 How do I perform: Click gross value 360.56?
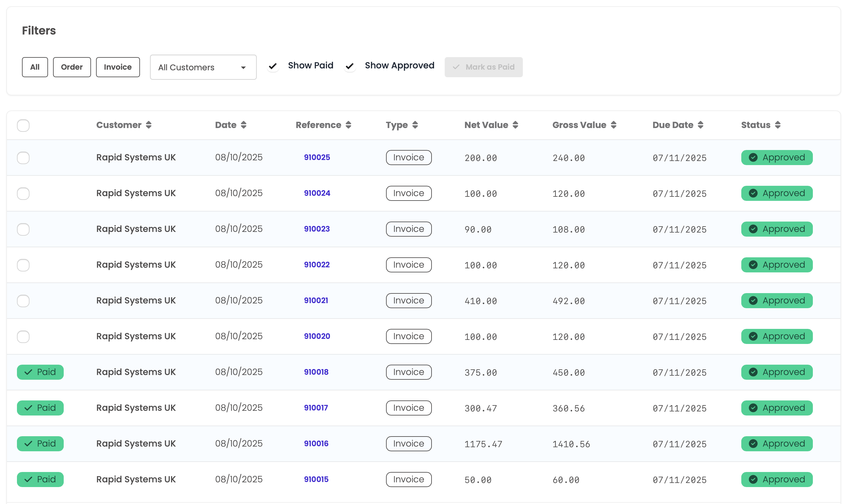click(568, 408)
